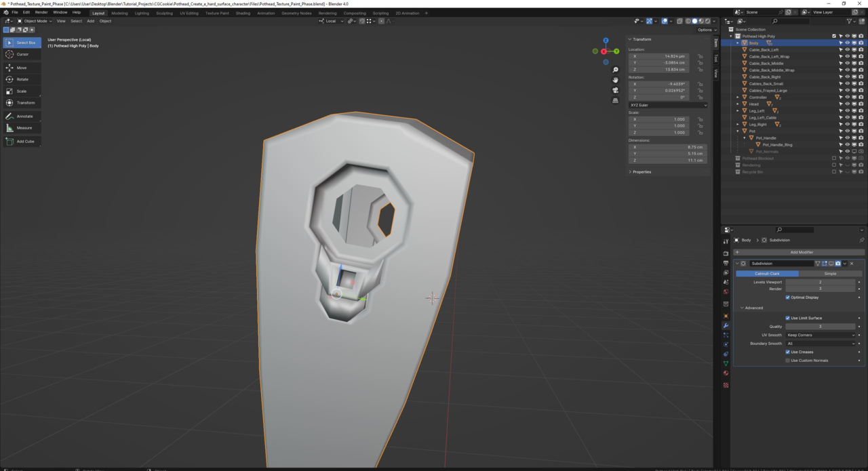868x471 pixels.
Task: Expand the Controller object in outliner
Action: (x=738, y=97)
